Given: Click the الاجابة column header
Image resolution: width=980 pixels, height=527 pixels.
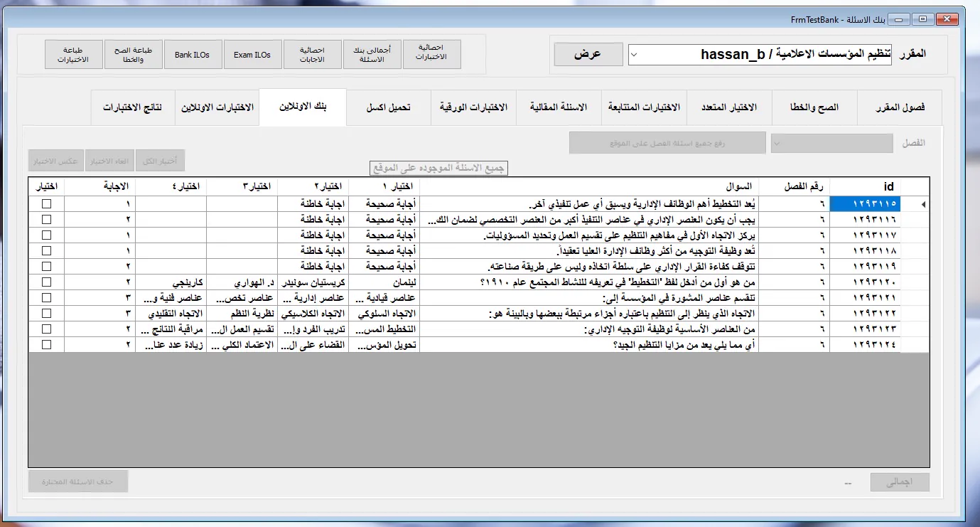Looking at the screenshot, I should (99, 187).
